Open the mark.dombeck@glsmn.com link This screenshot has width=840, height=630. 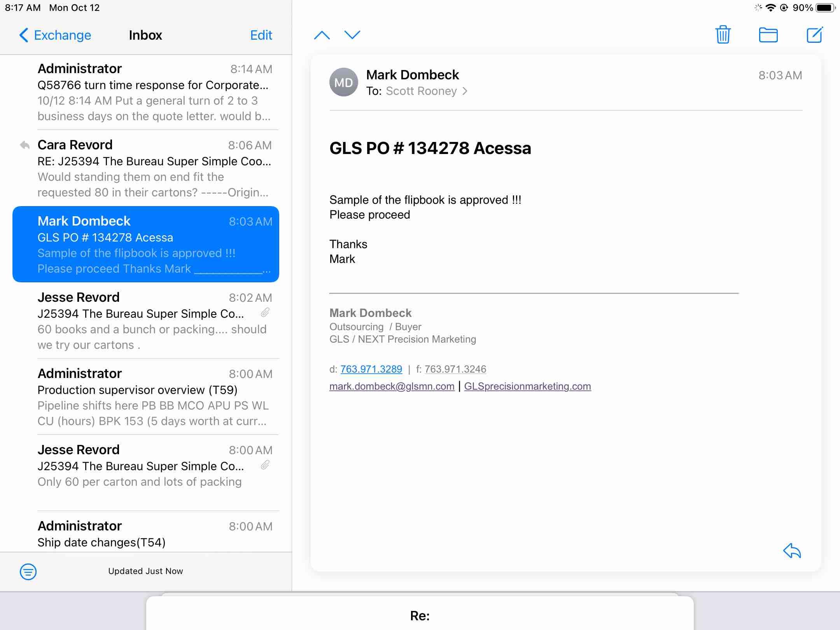pyautogui.click(x=392, y=386)
